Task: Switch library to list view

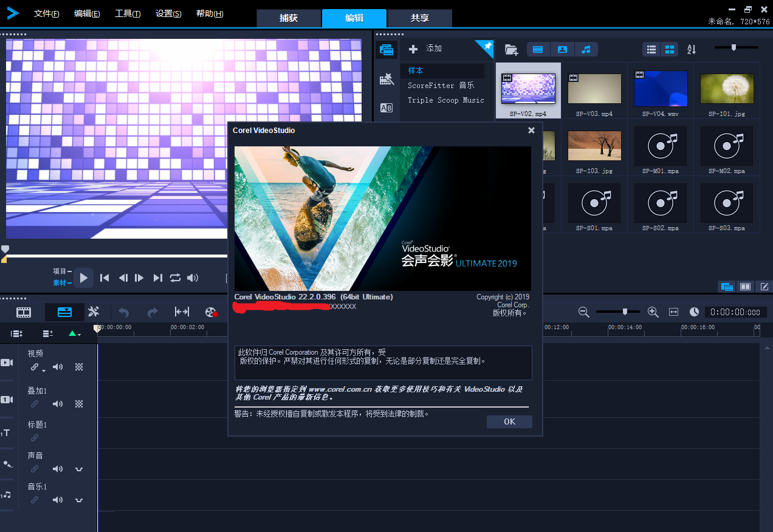Action: click(x=652, y=49)
